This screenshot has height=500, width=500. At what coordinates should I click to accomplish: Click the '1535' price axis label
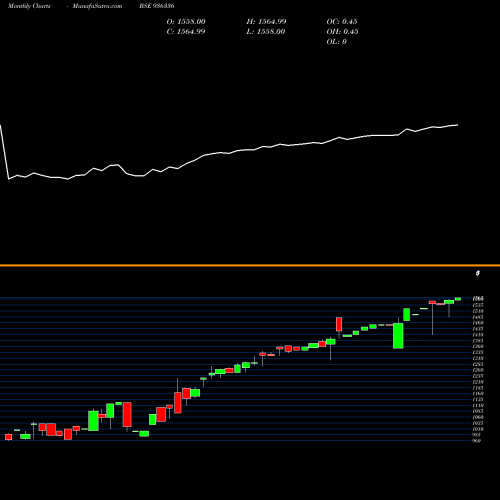click(478, 305)
